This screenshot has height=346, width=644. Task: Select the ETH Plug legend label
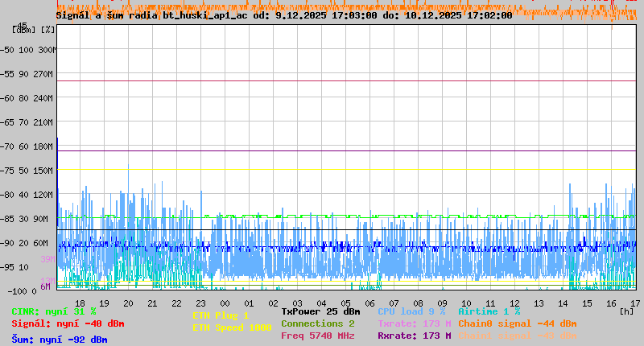tap(221, 315)
